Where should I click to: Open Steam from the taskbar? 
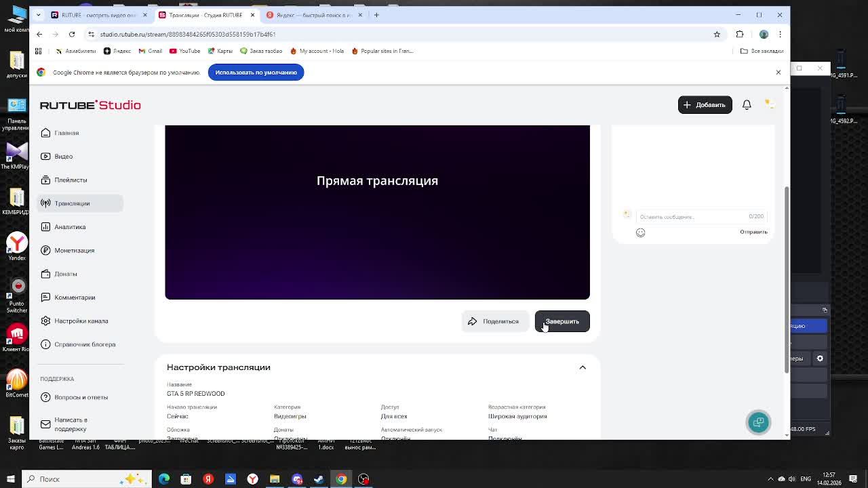pyautogui.click(x=319, y=479)
